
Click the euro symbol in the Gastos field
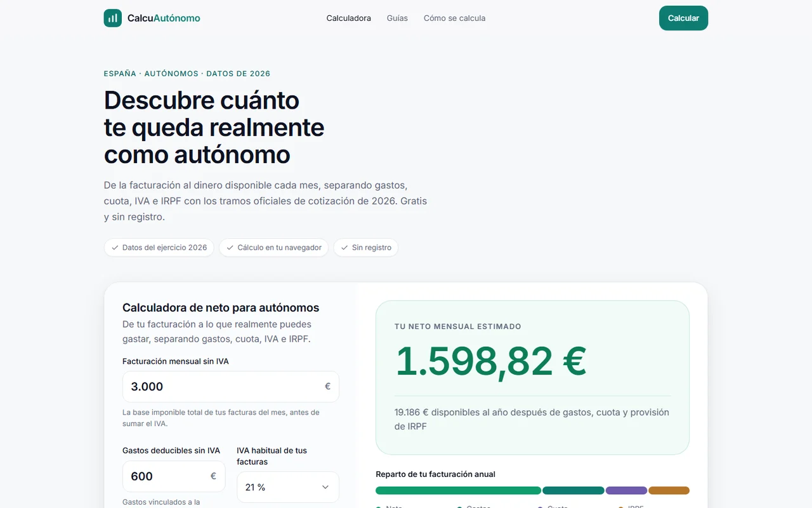click(213, 476)
